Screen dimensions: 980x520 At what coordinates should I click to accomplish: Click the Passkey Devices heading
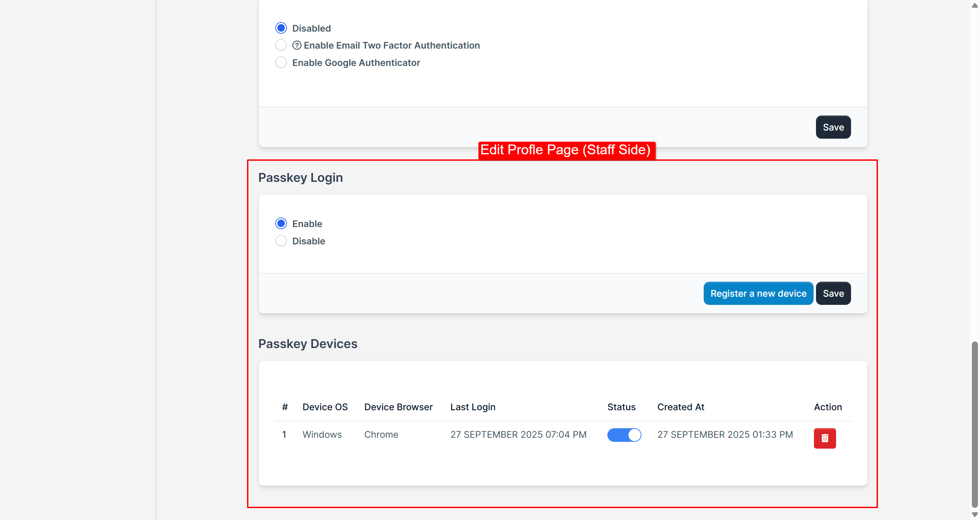pos(307,344)
